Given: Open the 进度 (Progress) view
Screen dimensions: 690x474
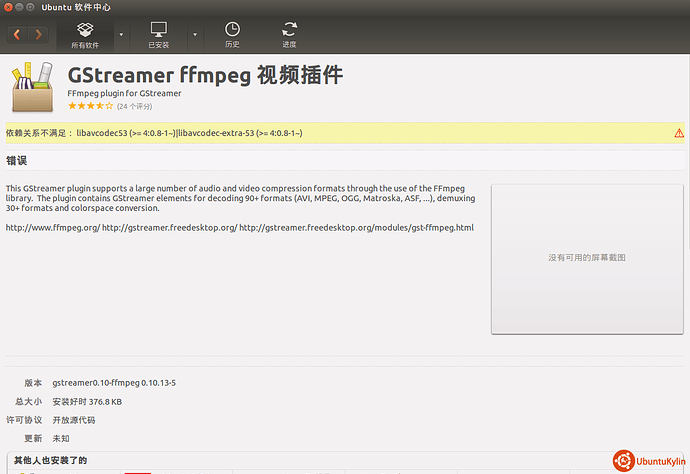Looking at the screenshot, I should point(289,36).
